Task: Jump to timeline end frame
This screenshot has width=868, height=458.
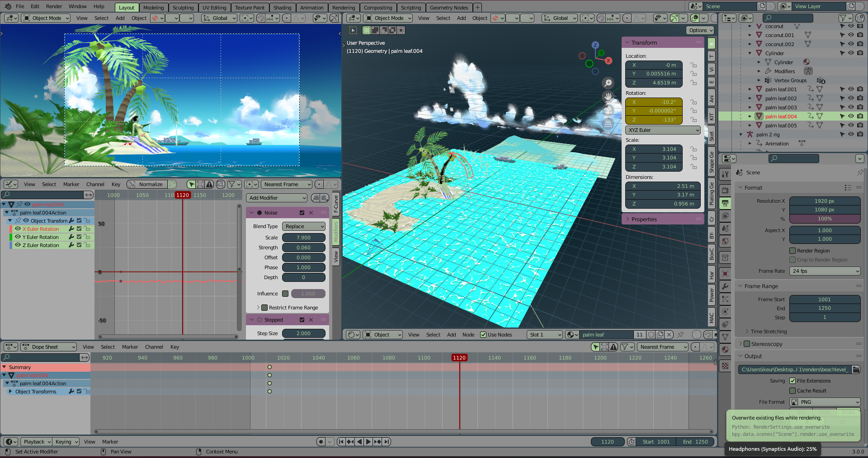Action: 386,442
